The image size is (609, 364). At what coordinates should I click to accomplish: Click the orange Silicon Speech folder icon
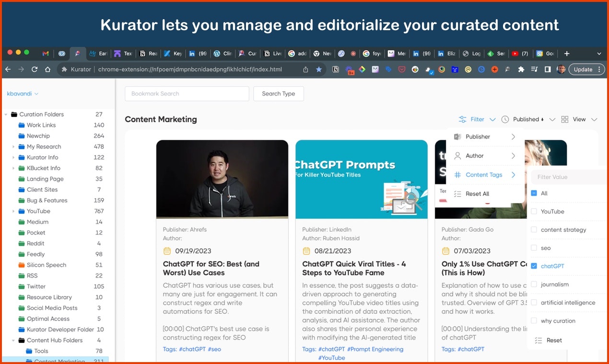pos(22,265)
